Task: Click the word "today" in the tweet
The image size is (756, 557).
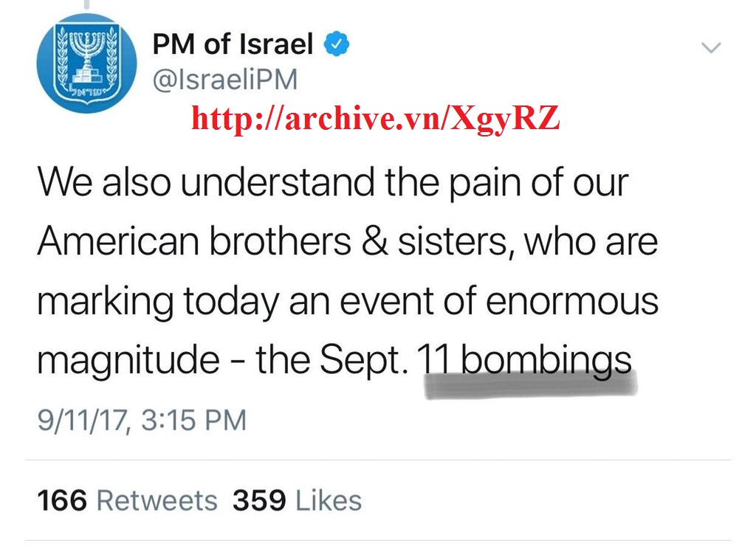Action: 232,302
